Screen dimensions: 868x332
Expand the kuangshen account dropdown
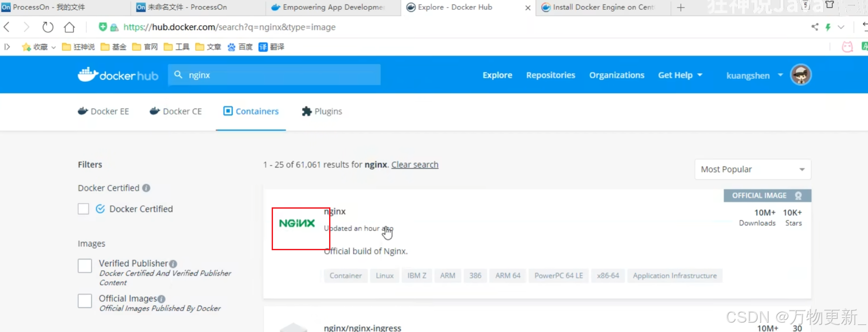[754, 75]
